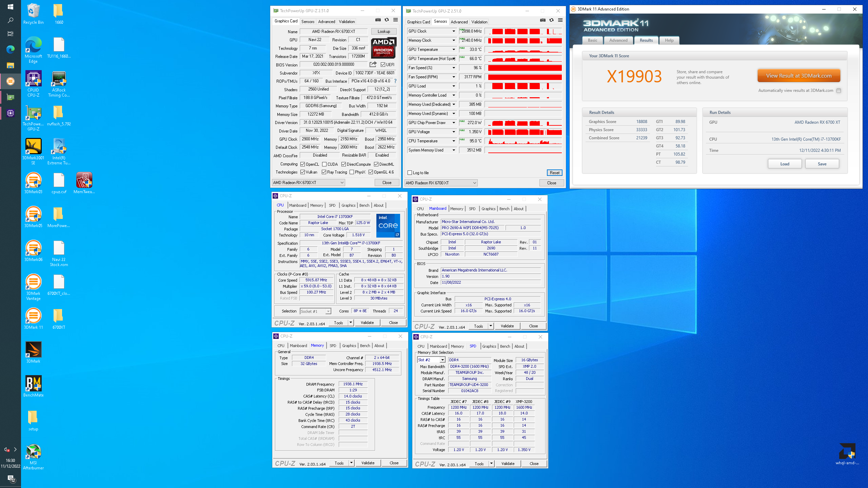Open Intel Extreme Tuning desktop shortcut
The height and width of the screenshot is (488, 868).
pos(59,151)
